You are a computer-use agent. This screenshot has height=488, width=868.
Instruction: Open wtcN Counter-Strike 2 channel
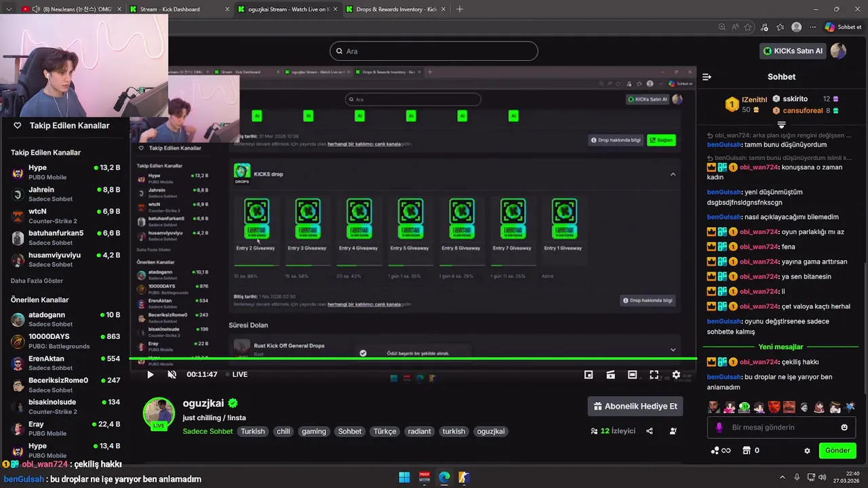(x=65, y=216)
